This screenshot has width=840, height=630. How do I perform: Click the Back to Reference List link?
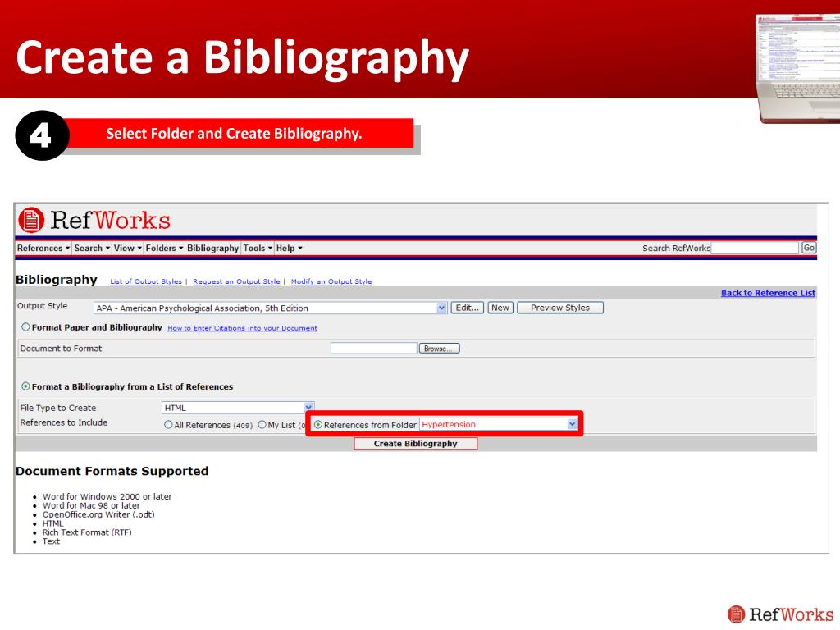pos(768,293)
